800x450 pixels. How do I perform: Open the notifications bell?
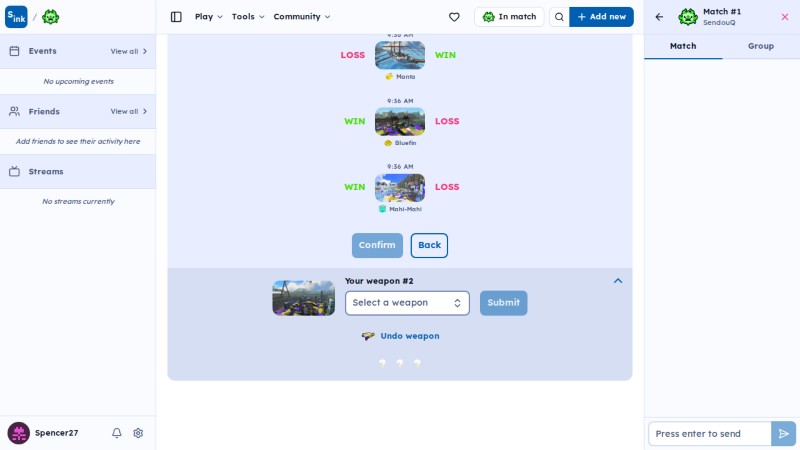[x=117, y=433]
